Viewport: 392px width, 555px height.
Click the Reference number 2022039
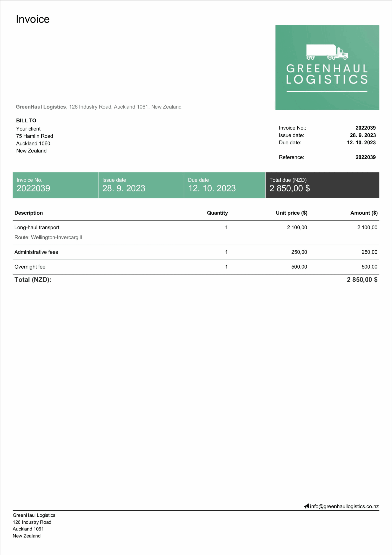365,157
